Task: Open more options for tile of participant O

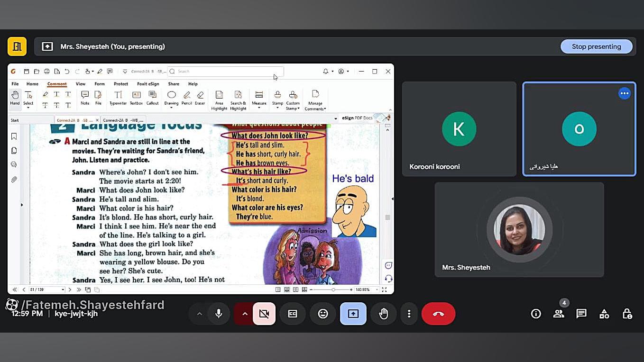Action: coord(625,93)
